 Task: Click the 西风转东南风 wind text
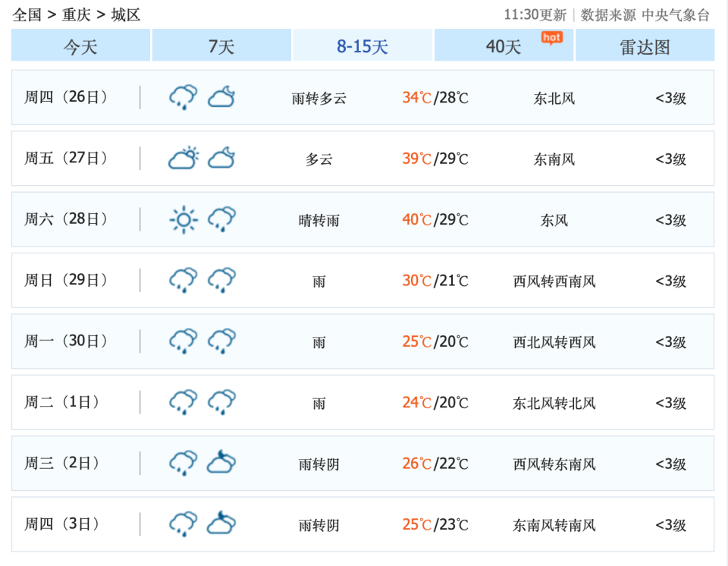click(554, 464)
